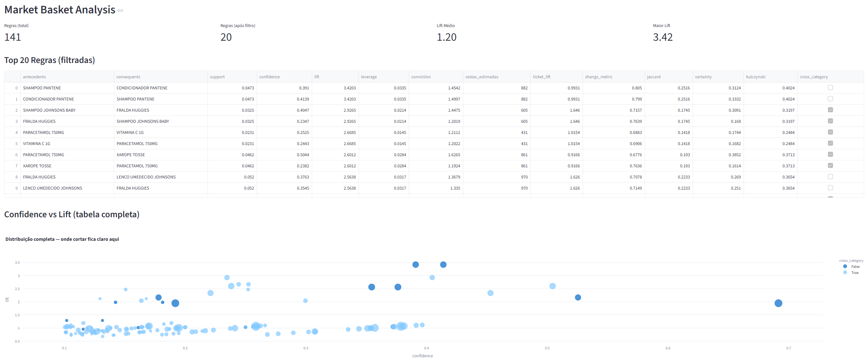
Task: Click the cestas_estimadas column header
Action: pos(497,77)
